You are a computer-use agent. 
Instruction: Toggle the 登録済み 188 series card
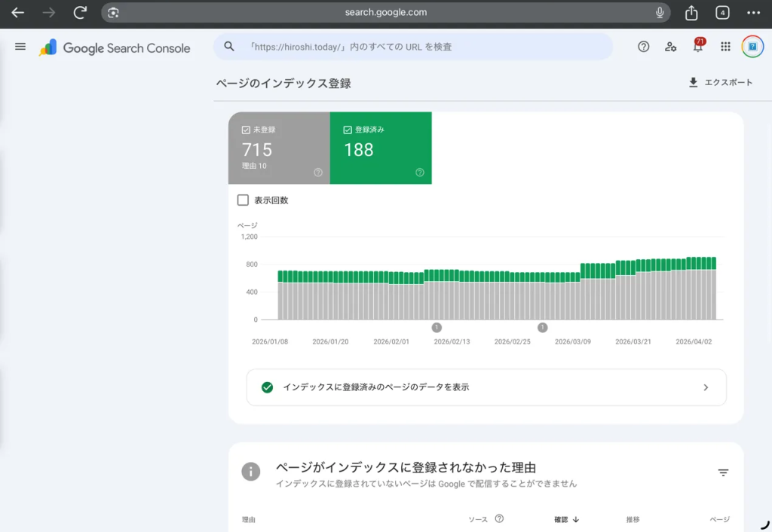tap(381, 148)
